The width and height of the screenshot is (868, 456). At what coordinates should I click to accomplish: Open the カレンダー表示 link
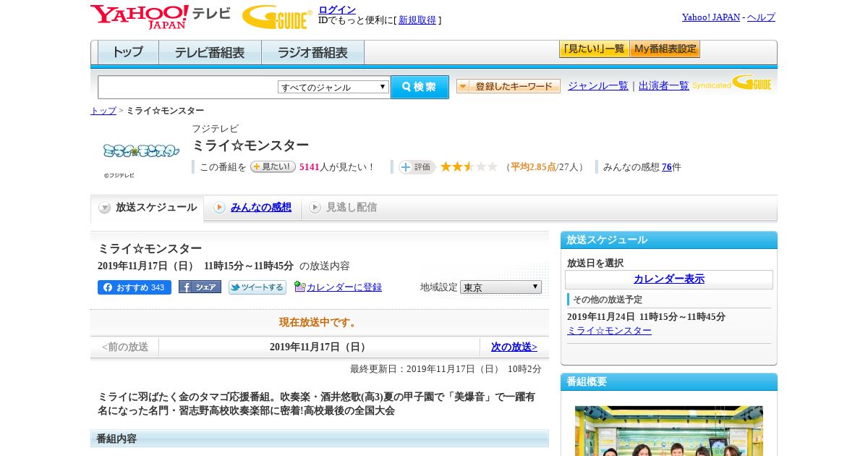(669, 279)
